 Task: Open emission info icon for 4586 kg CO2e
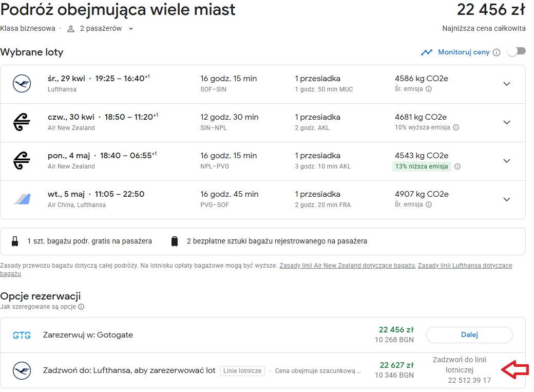pyautogui.click(x=429, y=89)
